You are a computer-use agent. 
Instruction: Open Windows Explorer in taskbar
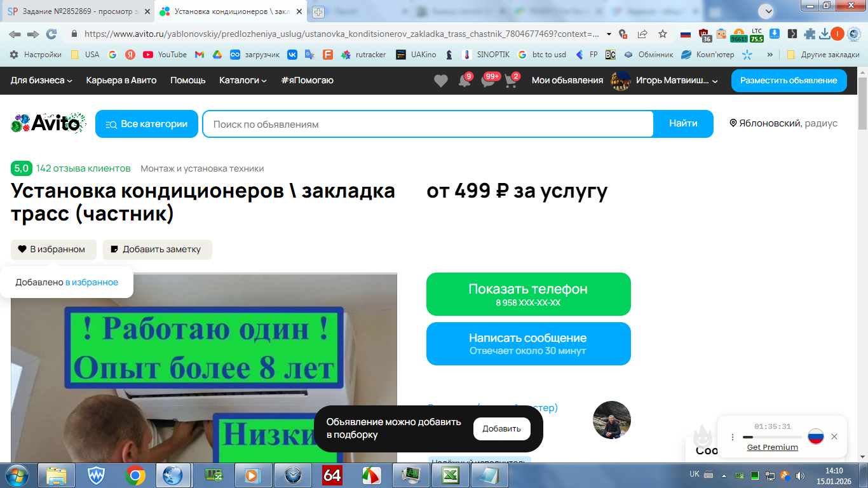56,475
